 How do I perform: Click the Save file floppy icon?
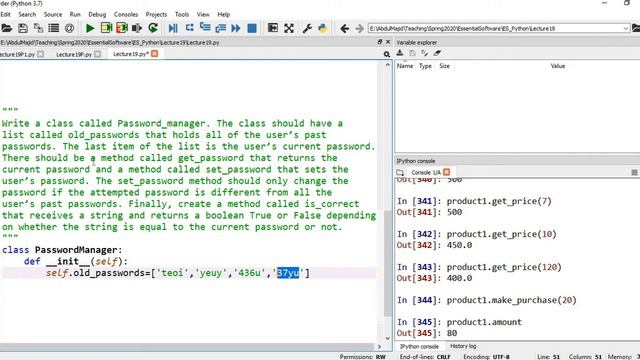pos(23,28)
